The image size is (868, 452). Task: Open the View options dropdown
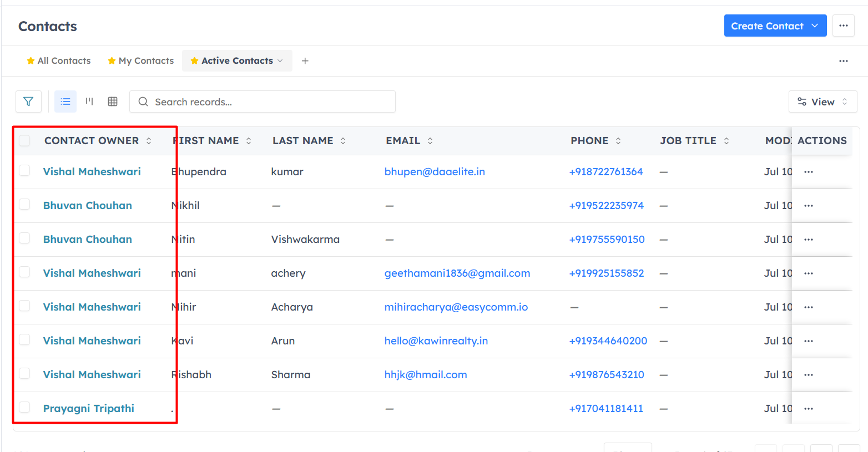(x=822, y=101)
